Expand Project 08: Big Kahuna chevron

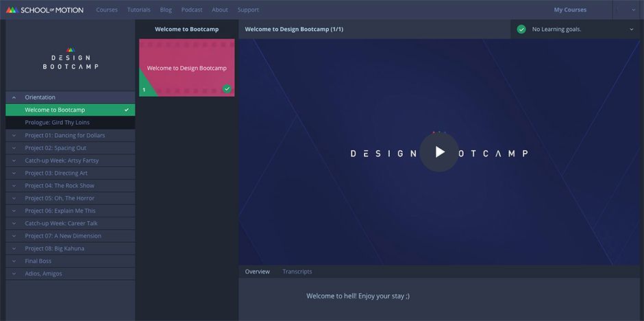click(14, 248)
